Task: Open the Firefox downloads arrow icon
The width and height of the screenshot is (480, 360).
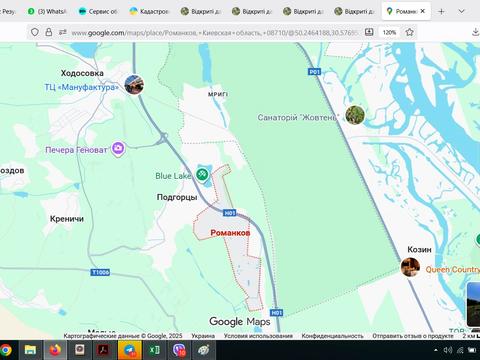Action: [476, 32]
